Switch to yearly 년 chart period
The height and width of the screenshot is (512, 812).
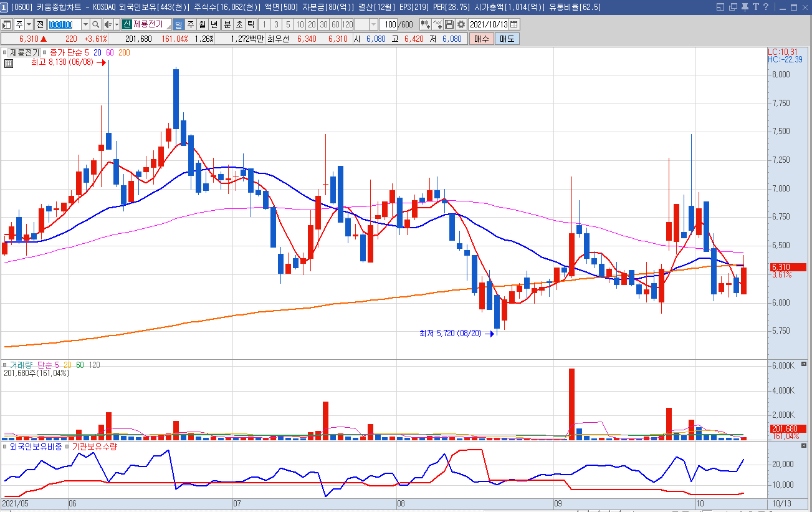[214, 24]
